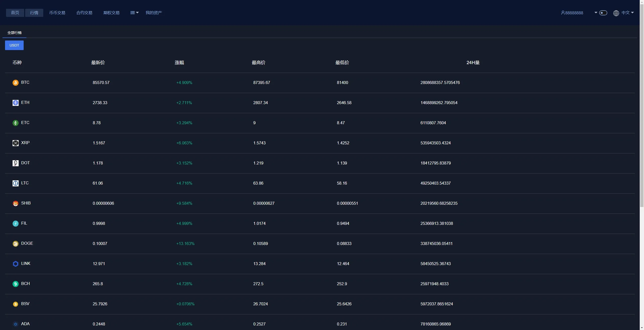Click the XRP coin icon
Screen dimensions: 644x330
coord(16,143)
